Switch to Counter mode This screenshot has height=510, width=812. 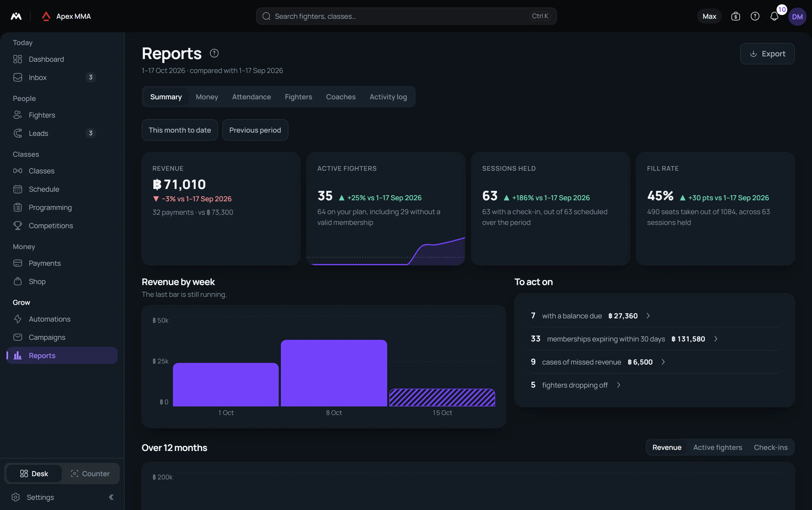point(90,473)
